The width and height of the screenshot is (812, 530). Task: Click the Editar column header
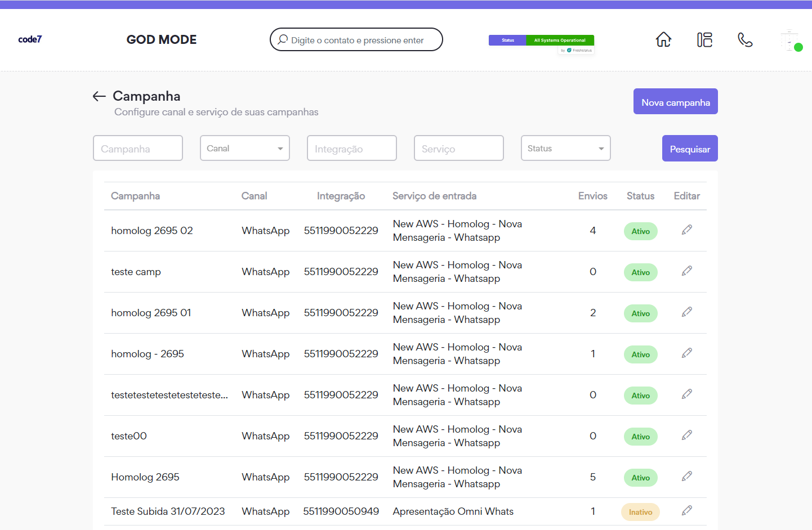click(687, 196)
